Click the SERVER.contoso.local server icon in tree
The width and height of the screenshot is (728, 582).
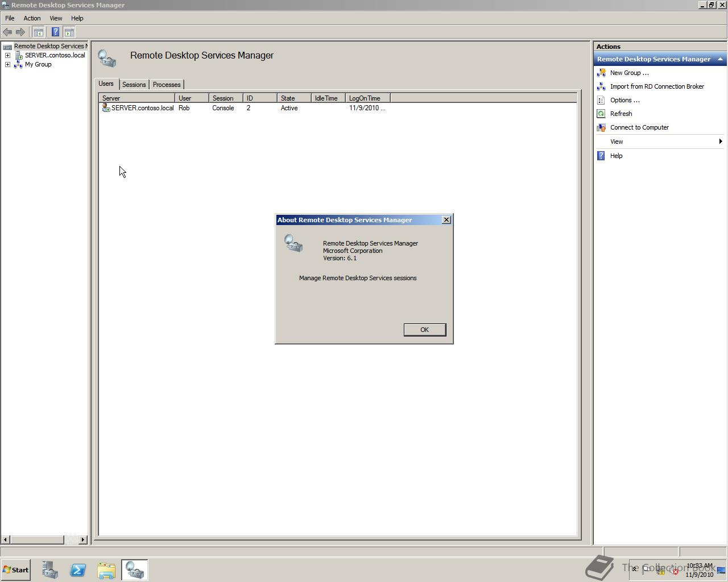(x=19, y=55)
